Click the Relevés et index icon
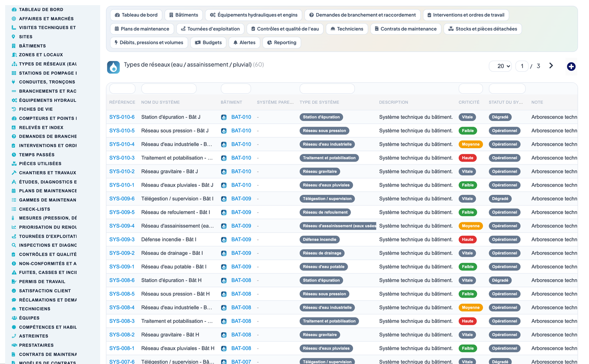This screenshot has height=364, width=589. [x=14, y=127]
